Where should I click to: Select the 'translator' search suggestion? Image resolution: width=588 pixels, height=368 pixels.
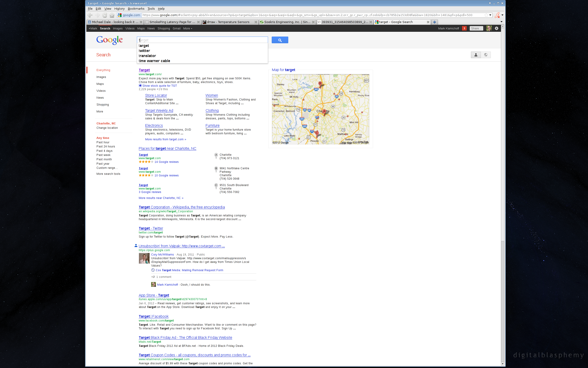202,56
